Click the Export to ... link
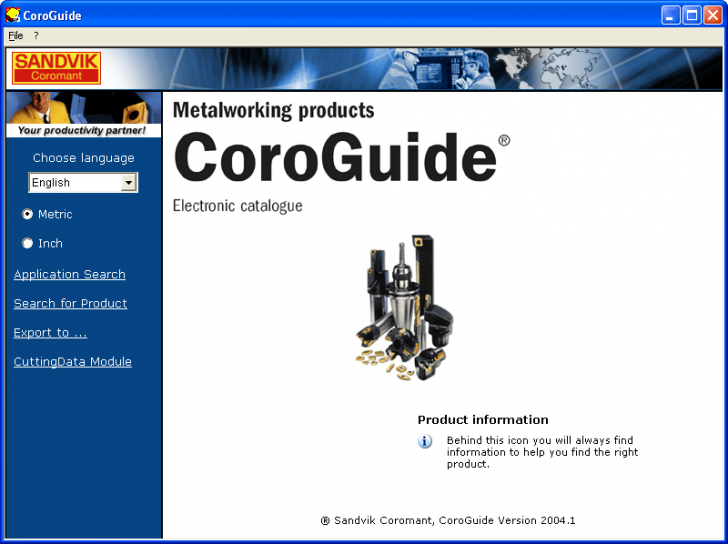This screenshot has height=544, width=728. point(50,332)
